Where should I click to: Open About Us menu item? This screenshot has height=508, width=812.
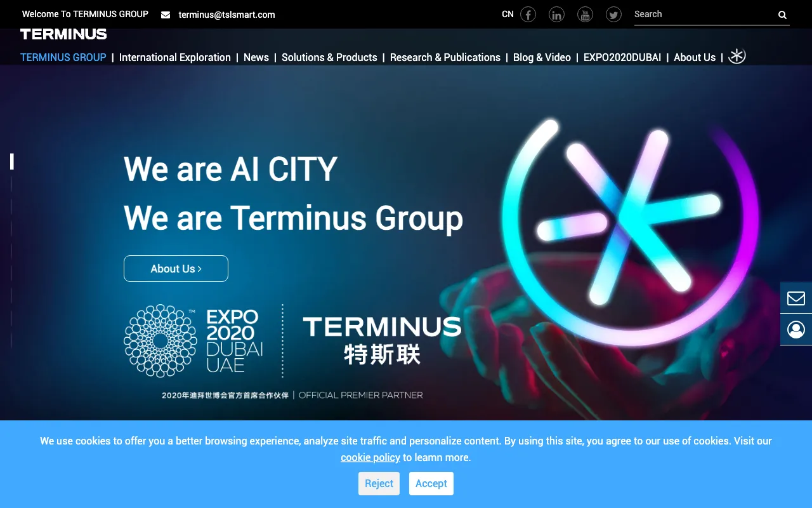(695, 57)
